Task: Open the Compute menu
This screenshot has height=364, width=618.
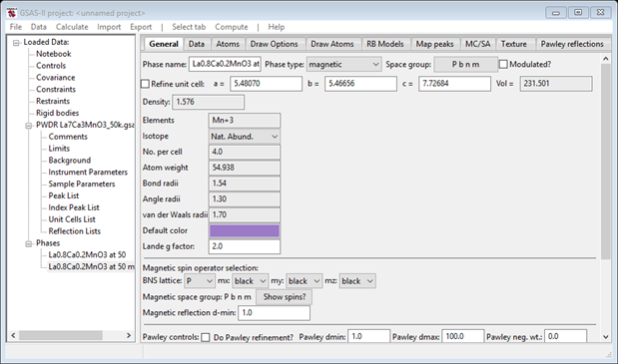Action: click(x=232, y=27)
